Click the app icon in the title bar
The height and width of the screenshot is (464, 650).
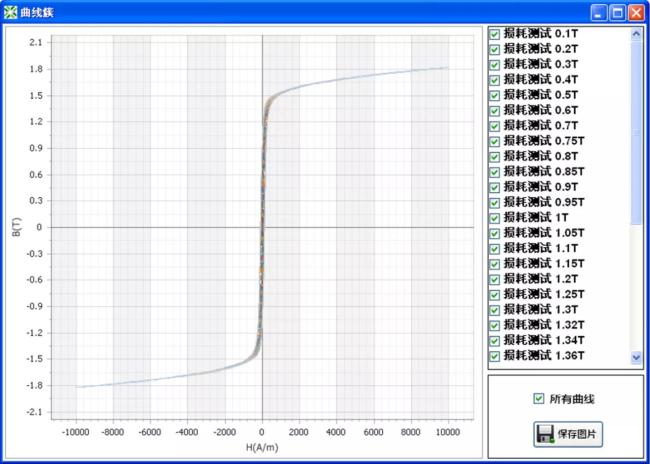click(x=11, y=12)
